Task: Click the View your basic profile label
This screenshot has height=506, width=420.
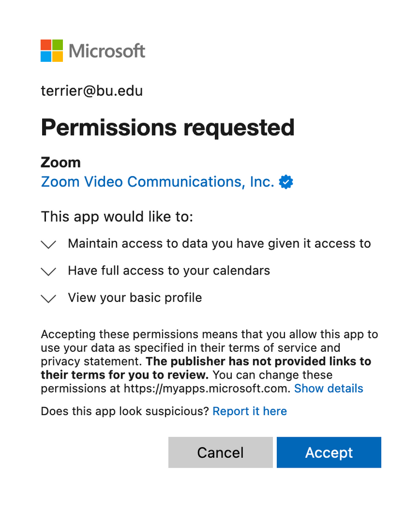Action: tap(135, 298)
